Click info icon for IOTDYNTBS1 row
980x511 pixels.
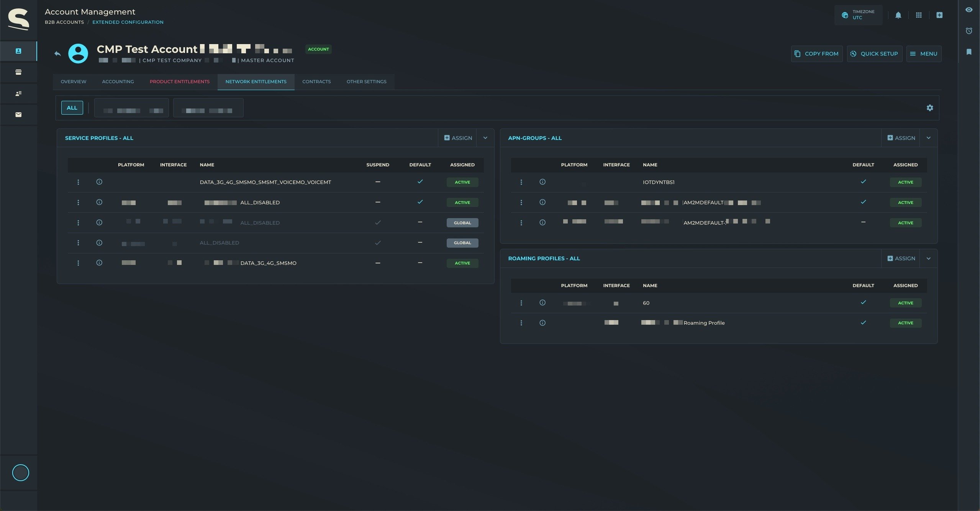click(x=542, y=182)
